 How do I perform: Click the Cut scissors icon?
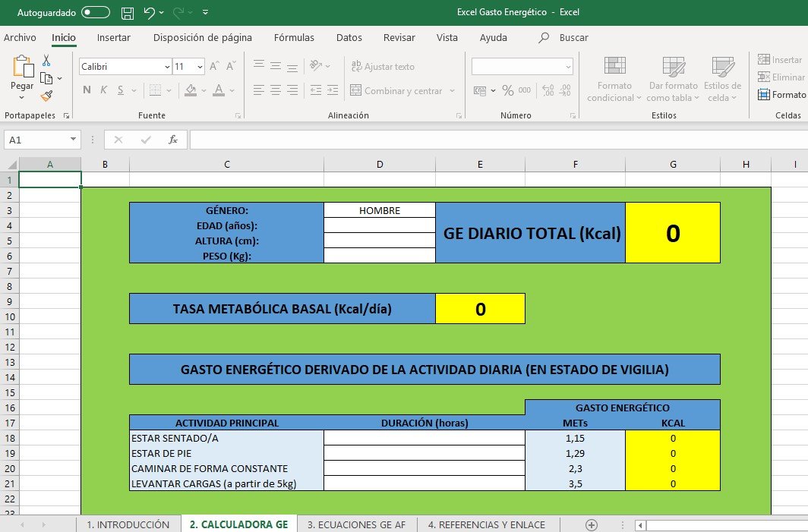click(46, 61)
